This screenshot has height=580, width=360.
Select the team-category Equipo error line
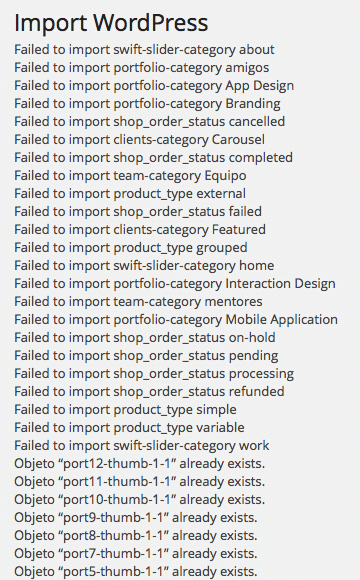[x=130, y=176]
